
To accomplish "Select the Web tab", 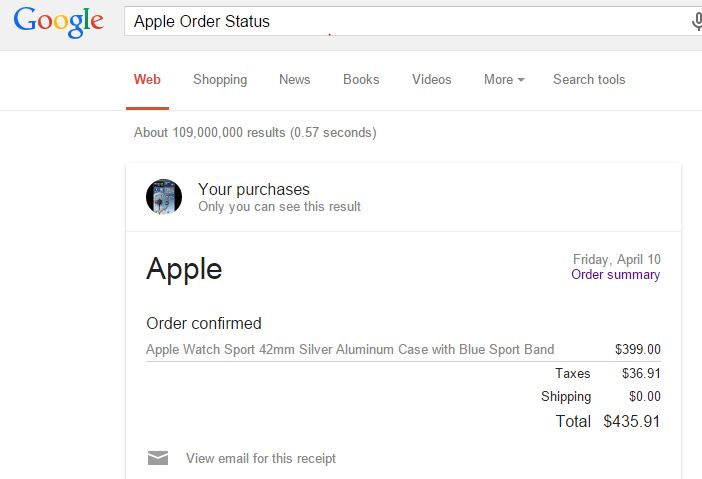I will tap(147, 80).
